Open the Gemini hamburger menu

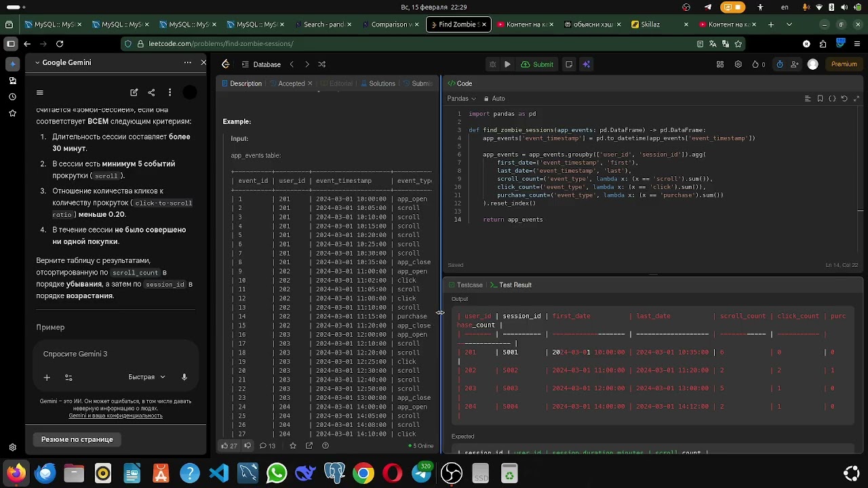click(40, 93)
